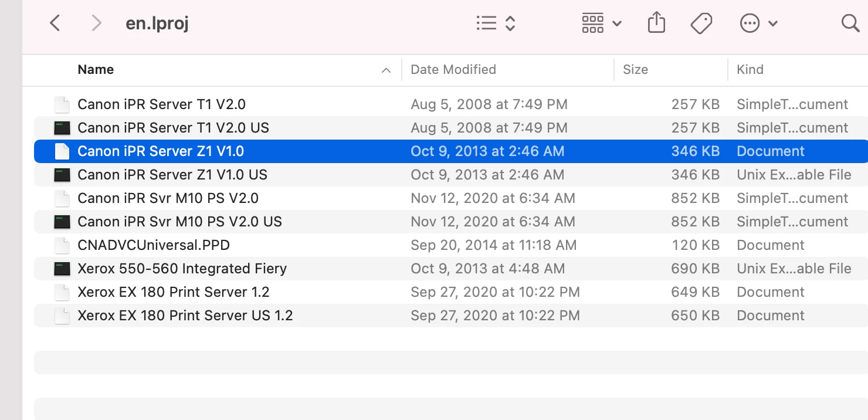The height and width of the screenshot is (420, 868).
Task: Click the 120 KB size cell
Action: tap(696, 245)
